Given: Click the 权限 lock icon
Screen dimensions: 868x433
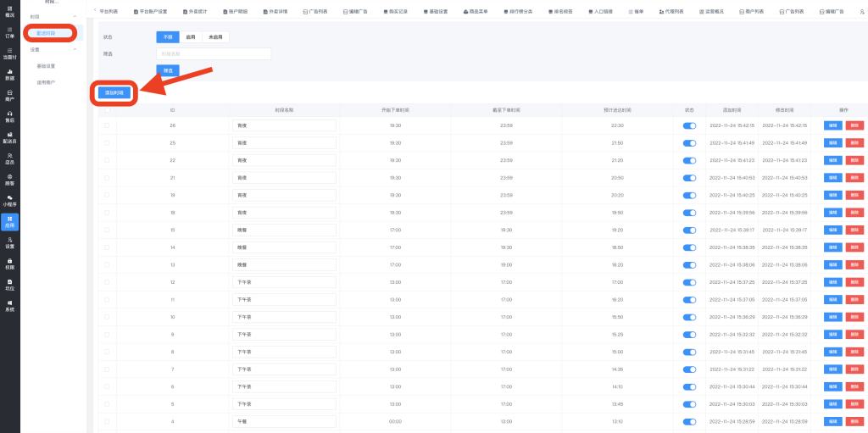Looking at the screenshot, I should pyautogui.click(x=9, y=263).
